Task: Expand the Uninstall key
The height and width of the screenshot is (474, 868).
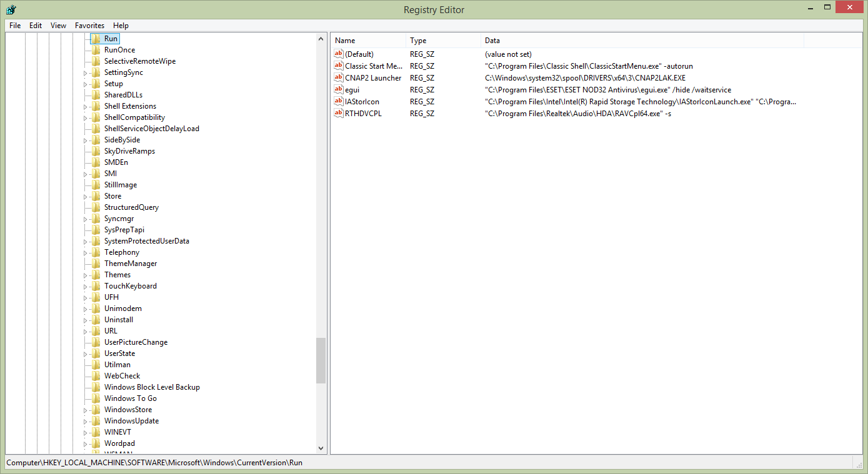Action: [86, 320]
